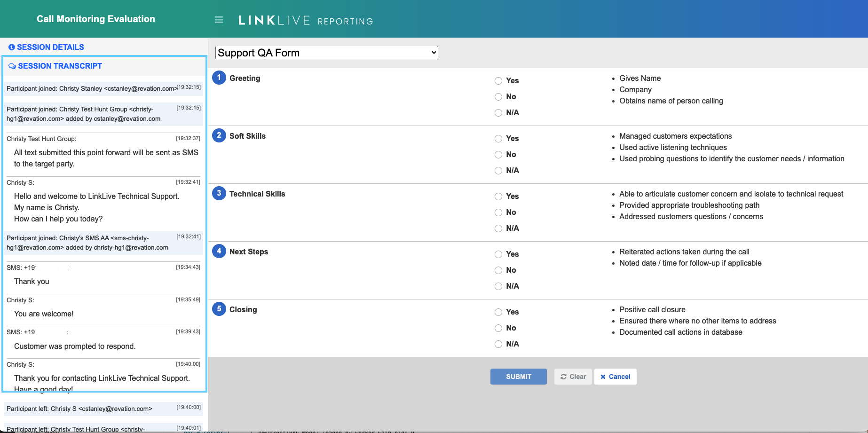Viewport: 868px width, 433px height.
Task: Open the Support QA Form dropdown
Action: click(x=326, y=53)
